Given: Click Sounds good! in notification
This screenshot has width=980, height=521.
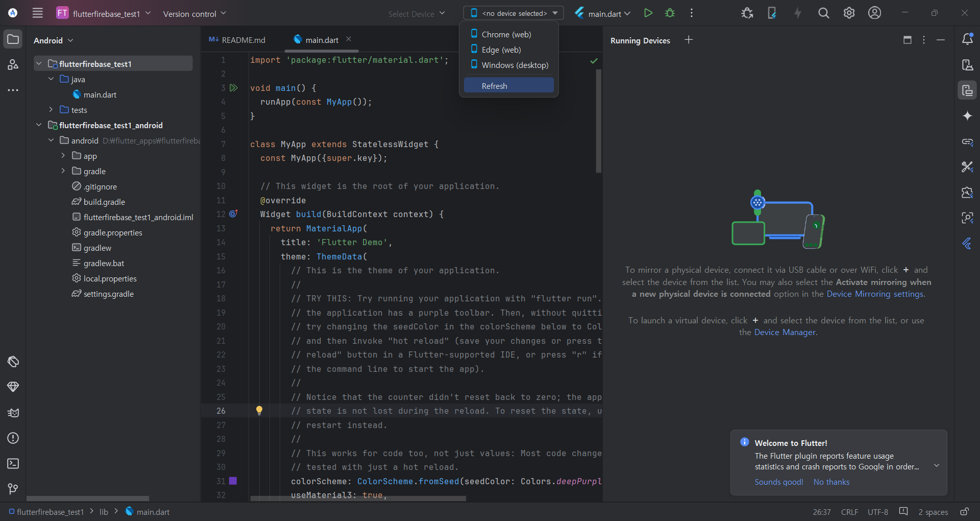Looking at the screenshot, I should (779, 482).
